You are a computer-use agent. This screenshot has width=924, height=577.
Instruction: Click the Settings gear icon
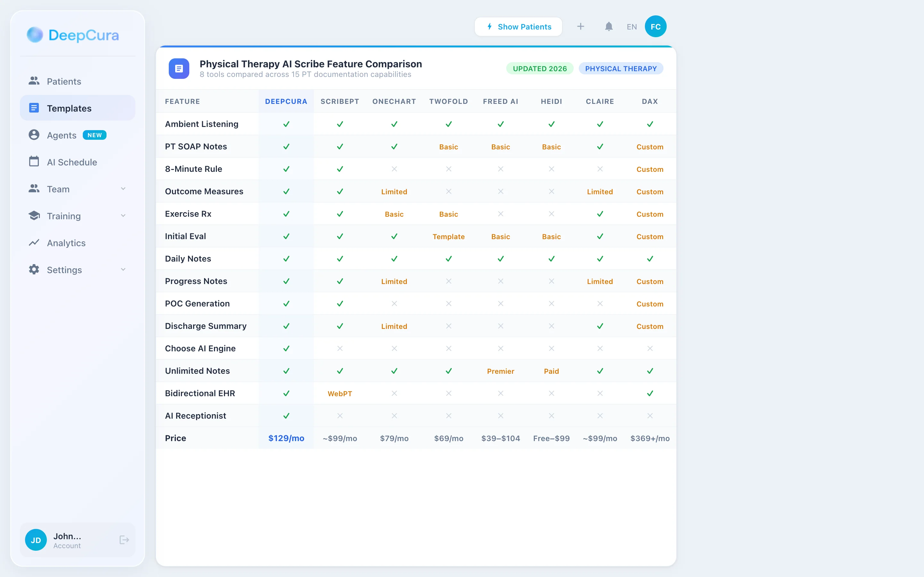pyautogui.click(x=34, y=270)
